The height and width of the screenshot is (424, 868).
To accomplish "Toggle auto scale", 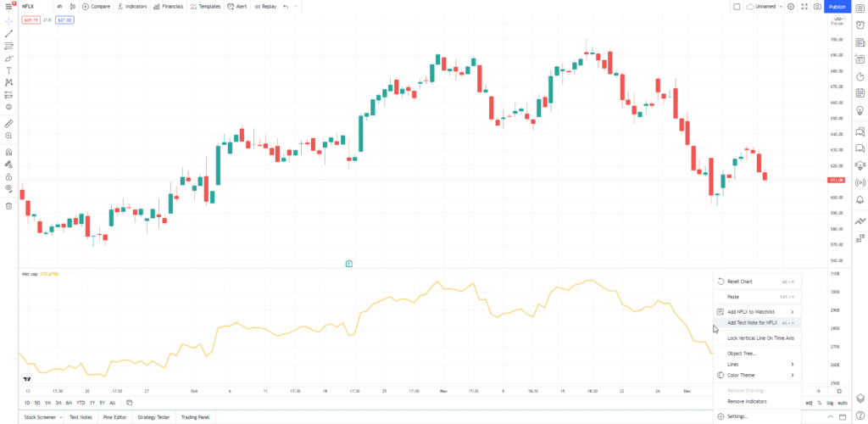I will (843, 403).
